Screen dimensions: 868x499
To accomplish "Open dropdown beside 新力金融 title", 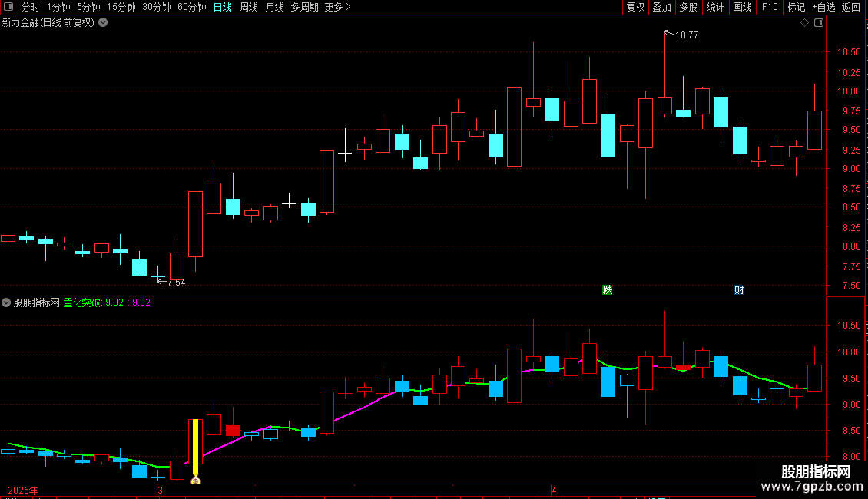I will (x=103, y=23).
